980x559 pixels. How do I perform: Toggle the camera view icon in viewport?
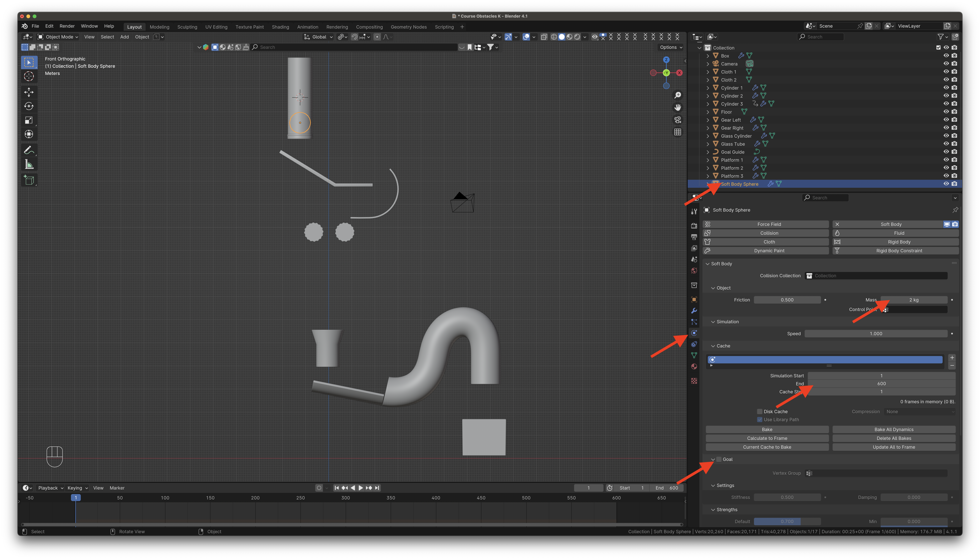click(678, 120)
